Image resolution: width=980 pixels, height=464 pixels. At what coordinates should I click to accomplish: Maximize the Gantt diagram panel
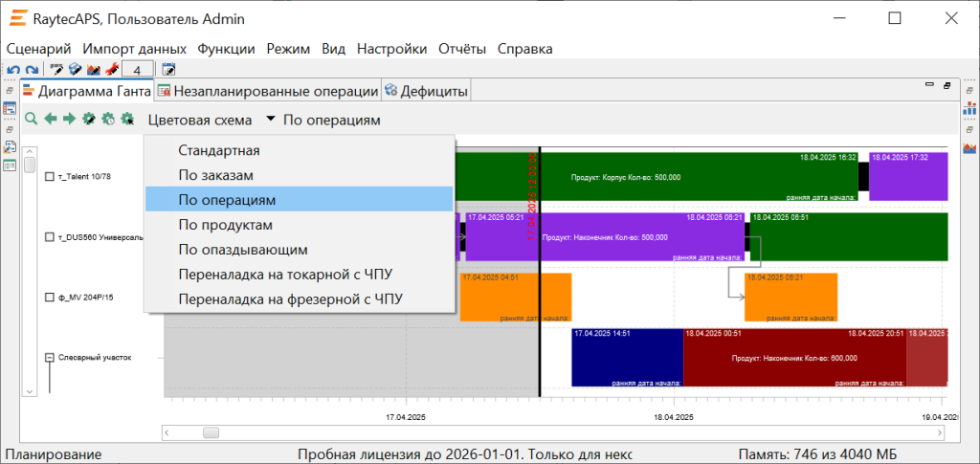947,85
